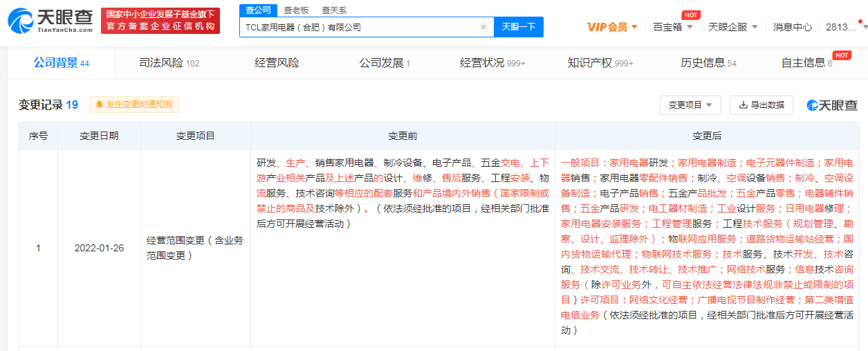Open the 自主信息 tab
The height and width of the screenshot is (351, 868).
pyautogui.click(x=807, y=63)
